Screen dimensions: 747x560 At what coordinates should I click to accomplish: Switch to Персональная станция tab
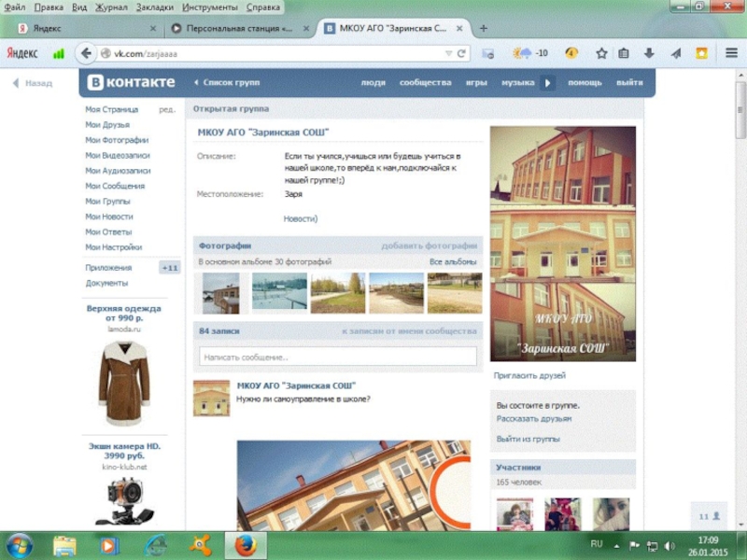click(238, 29)
